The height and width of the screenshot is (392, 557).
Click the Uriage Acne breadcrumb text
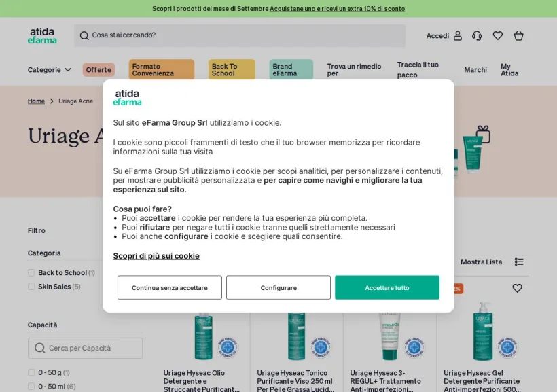(75, 101)
